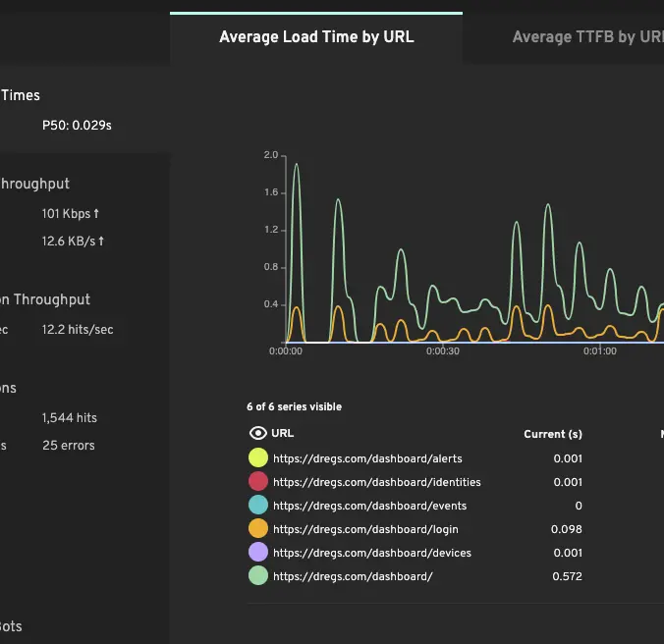The width and height of the screenshot is (664, 644).
Task: Select the https://dregs.com/dashboard/identities series
Action: pos(377,482)
